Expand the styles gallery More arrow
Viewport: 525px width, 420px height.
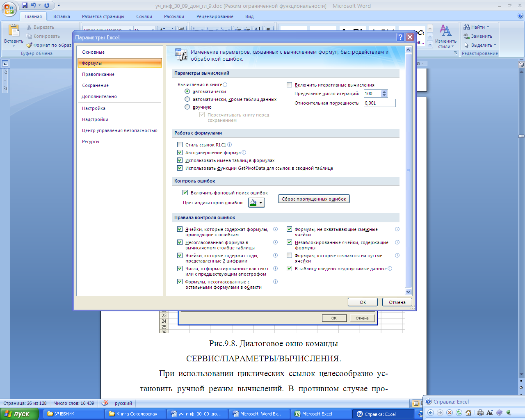(x=430, y=43)
